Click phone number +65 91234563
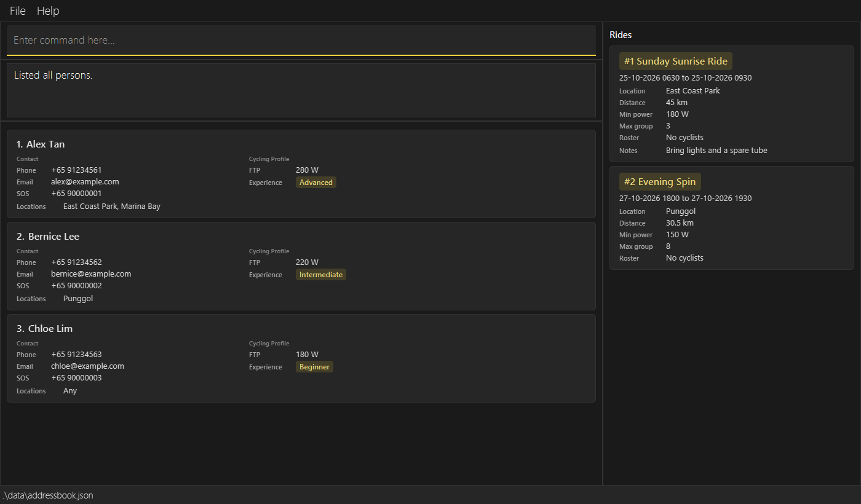Viewport: 861px width, 504px height. 76,355
